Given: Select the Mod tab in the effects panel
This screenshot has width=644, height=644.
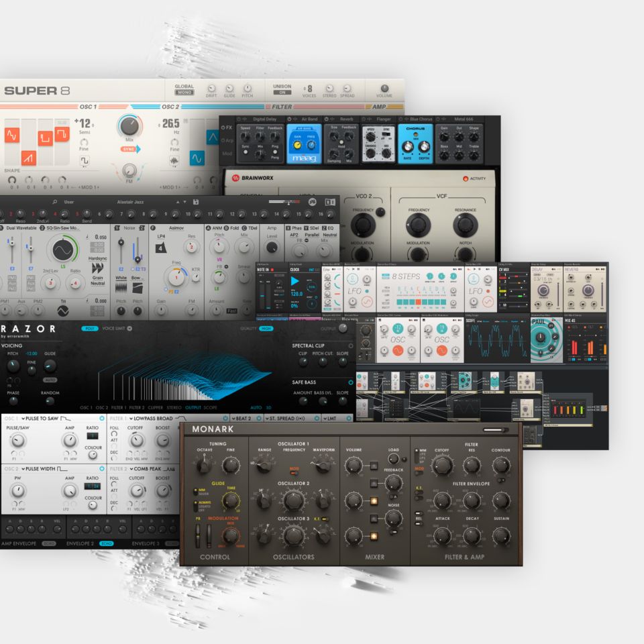Looking at the screenshot, I should pyautogui.click(x=227, y=153).
